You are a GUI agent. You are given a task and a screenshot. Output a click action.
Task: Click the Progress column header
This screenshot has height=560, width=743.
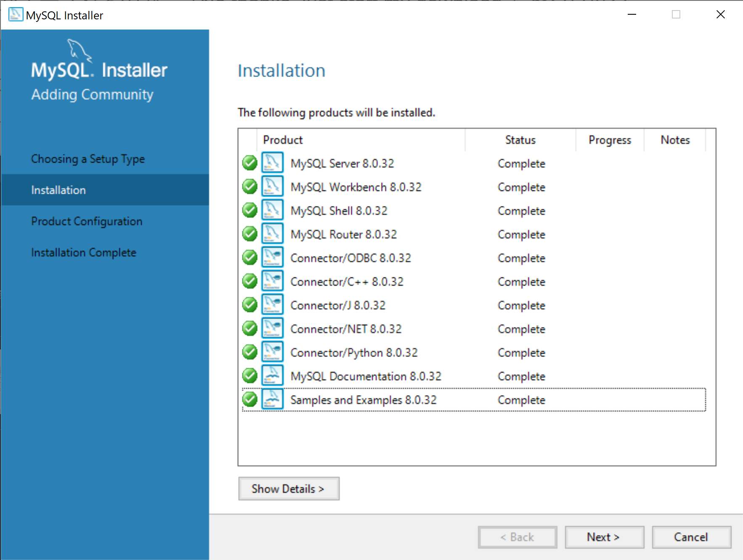[x=610, y=140]
